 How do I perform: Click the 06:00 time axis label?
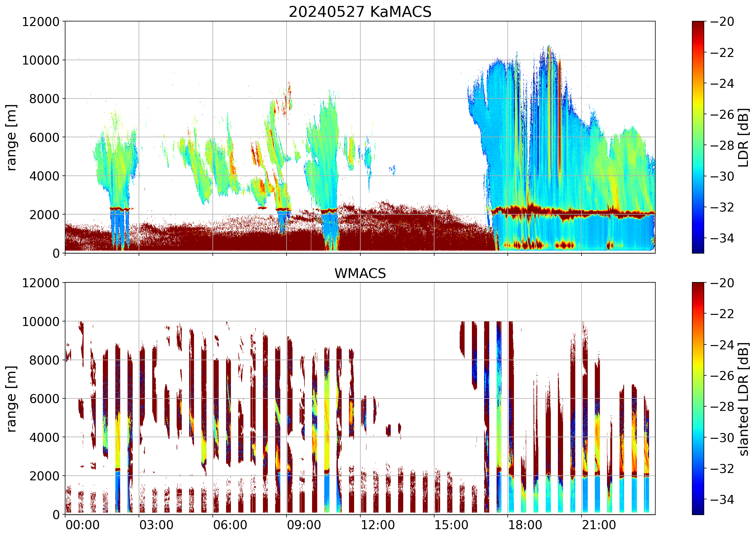(x=230, y=525)
